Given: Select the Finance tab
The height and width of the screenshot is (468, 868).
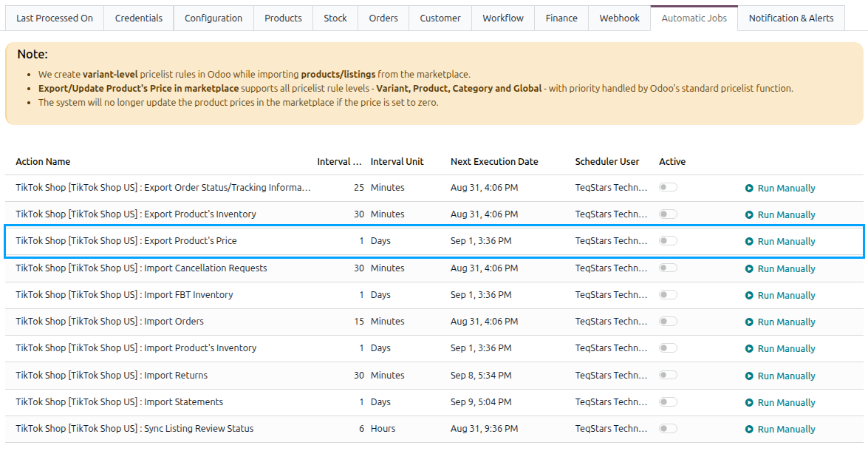Looking at the screenshot, I should click(x=561, y=18).
